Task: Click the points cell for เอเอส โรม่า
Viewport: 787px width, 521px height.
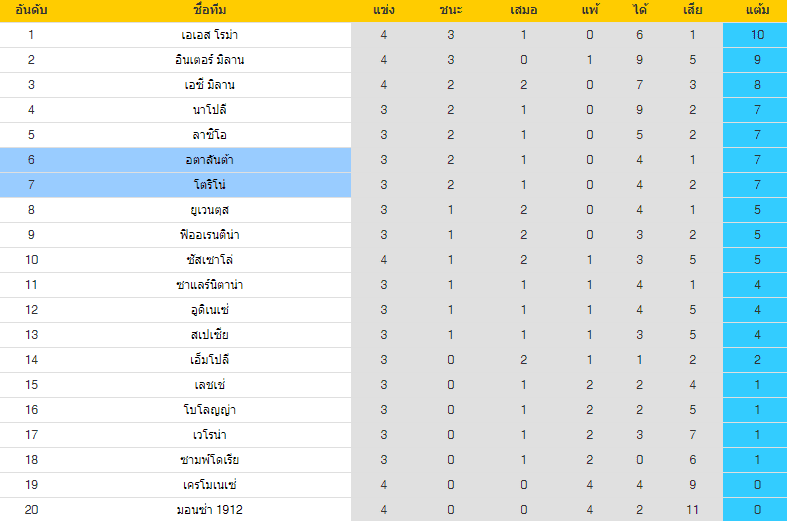Action: coord(755,35)
